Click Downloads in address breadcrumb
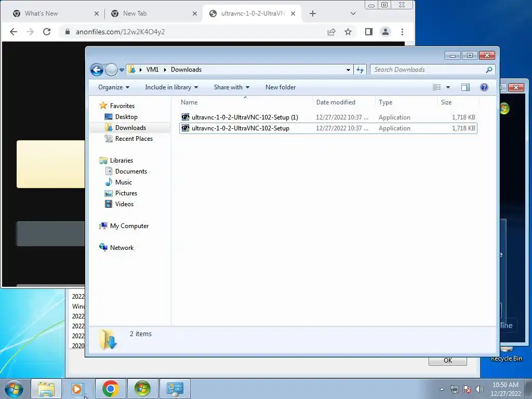 coord(186,70)
